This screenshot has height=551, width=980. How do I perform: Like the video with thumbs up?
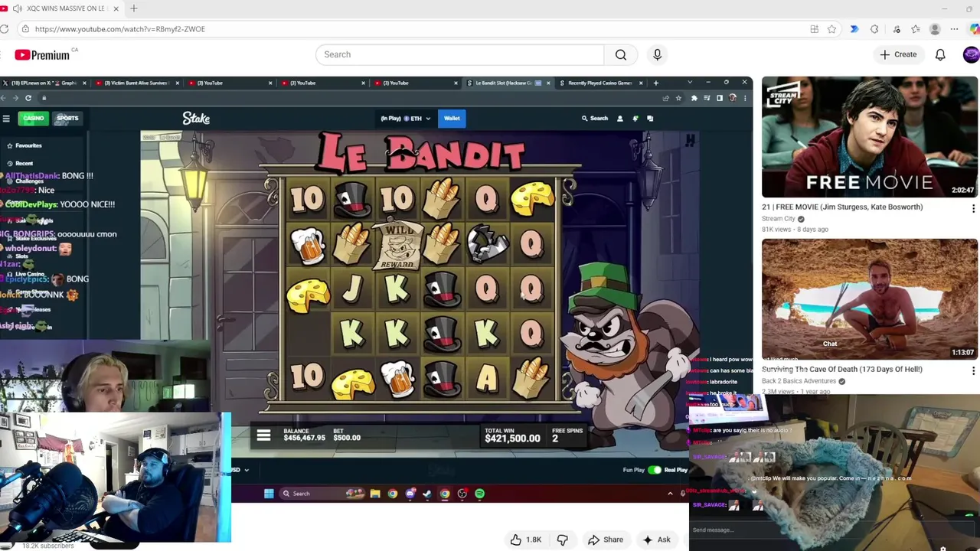click(525, 540)
